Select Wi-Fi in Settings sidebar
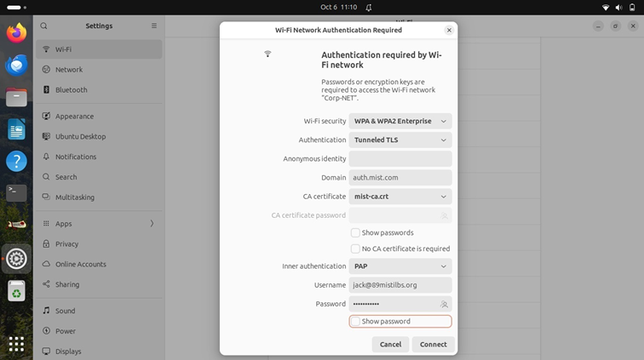The image size is (644, 360). tap(99, 49)
